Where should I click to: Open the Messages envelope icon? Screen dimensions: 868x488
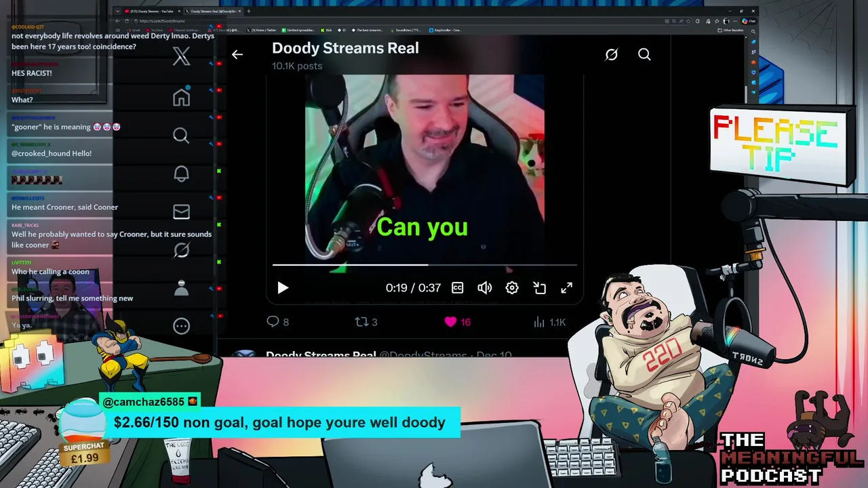[181, 212]
